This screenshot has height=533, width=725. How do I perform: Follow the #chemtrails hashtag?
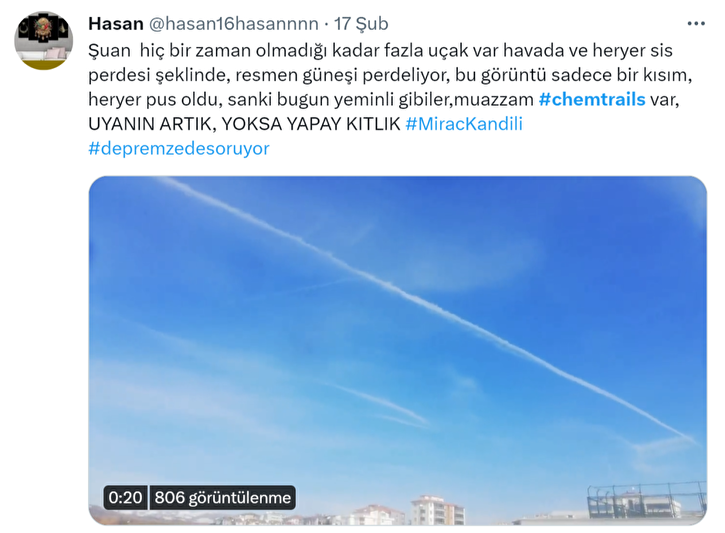592,99
